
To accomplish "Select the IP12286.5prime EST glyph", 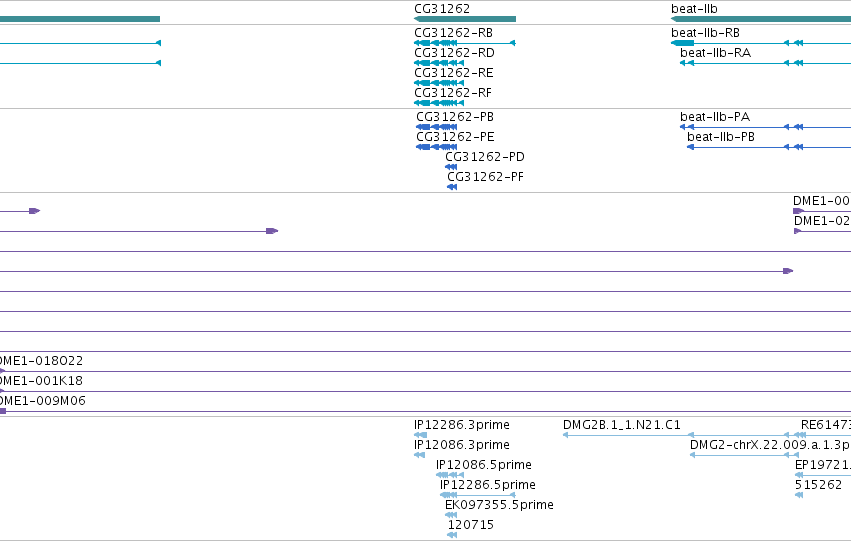I will pos(478,495).
